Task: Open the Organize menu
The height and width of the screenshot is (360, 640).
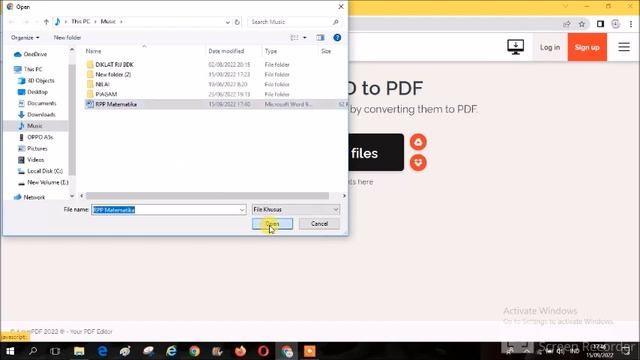Action: [x=25, y=38]
